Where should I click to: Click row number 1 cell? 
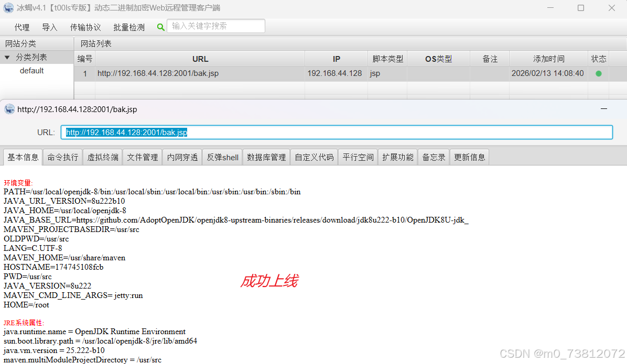click(x=85, y=73)
